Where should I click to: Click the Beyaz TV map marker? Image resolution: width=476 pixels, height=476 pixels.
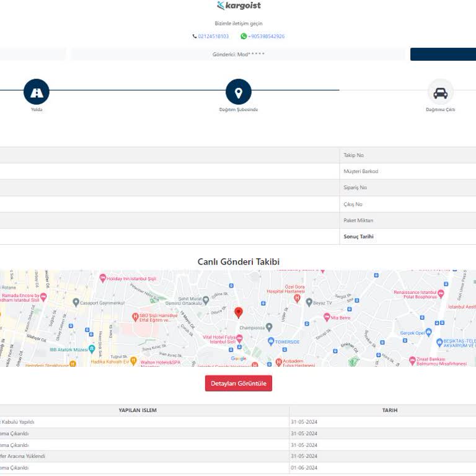(x=309, y=302)
